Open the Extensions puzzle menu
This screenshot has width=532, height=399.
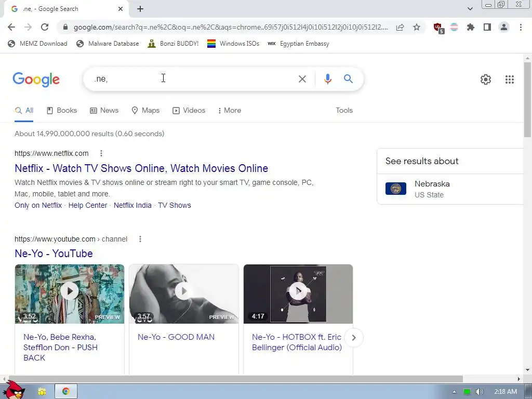click(470, 27)
